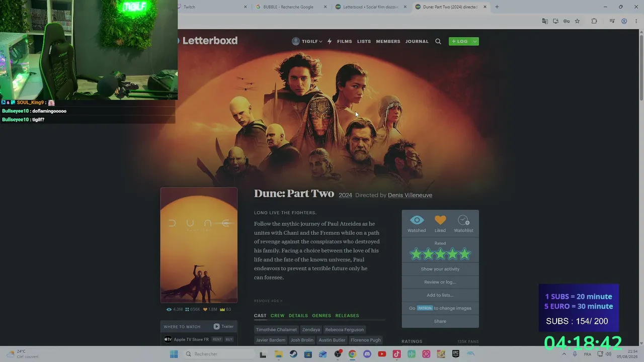Click the Share button
Screen dimensions: 644x362
coord(440,321)
